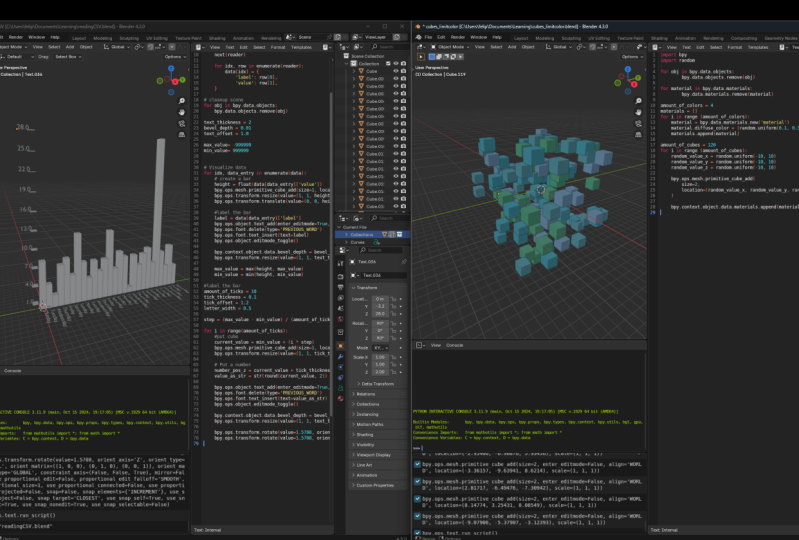
Task: Switch to the Modeling workspace in cubes window
Action: point(544,38)
